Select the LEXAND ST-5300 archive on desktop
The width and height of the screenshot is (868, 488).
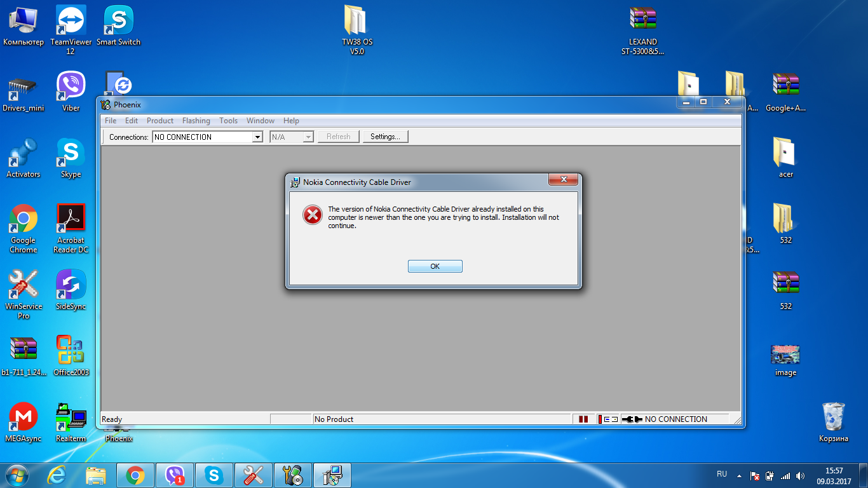[x=642, y=30]
